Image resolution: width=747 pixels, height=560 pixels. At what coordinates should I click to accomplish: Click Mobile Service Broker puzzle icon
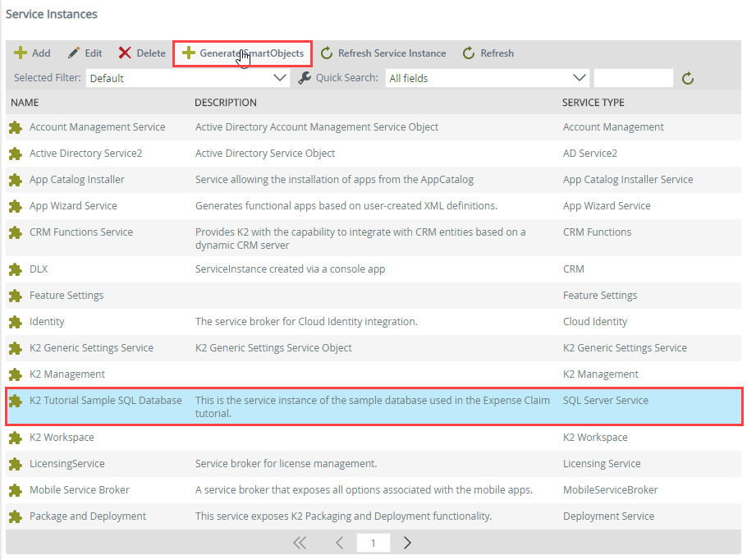coord(15,490)
